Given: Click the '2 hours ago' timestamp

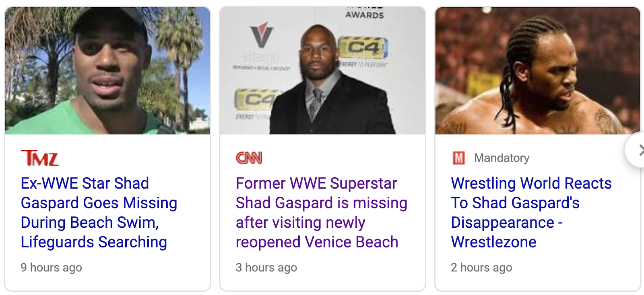Looking at the screenshot, I should click(481, 268).
